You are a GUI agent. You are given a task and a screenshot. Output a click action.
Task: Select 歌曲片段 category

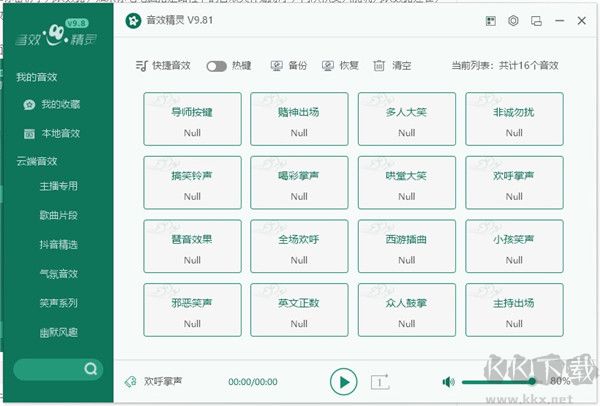[59, 215]
